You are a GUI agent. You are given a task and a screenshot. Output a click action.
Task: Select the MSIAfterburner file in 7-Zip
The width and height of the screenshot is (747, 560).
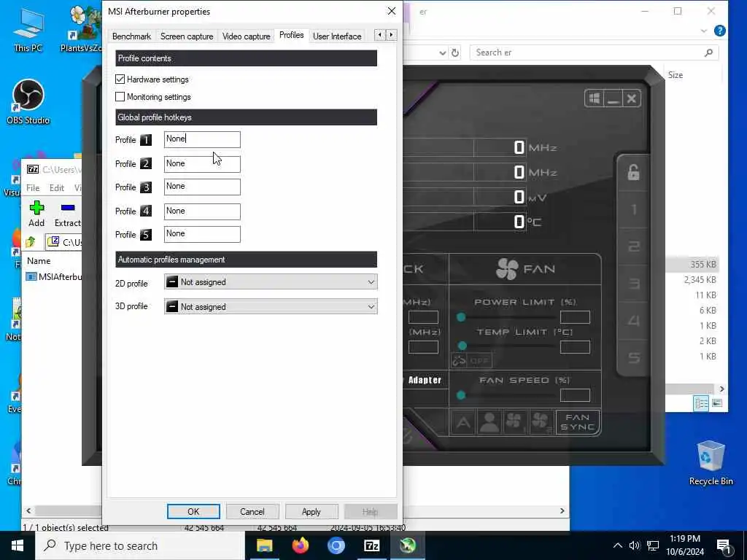[54, 276]
